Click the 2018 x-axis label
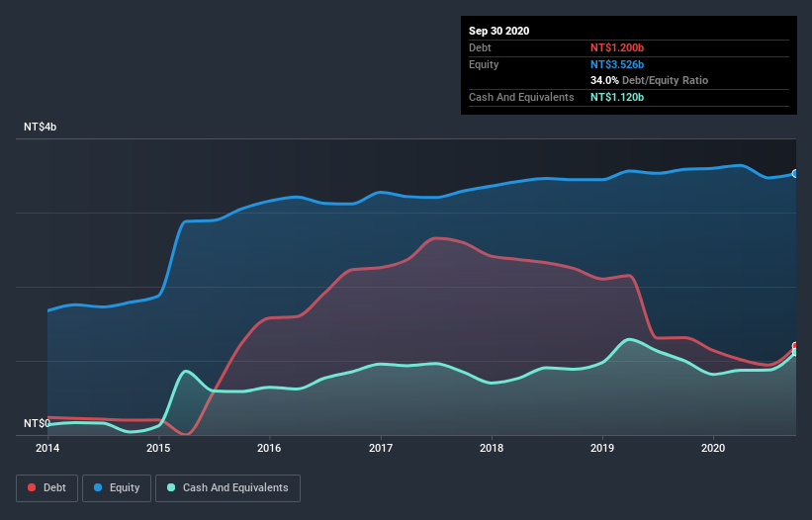This screenshot has width=812, height=520. [x=492, y=448]
